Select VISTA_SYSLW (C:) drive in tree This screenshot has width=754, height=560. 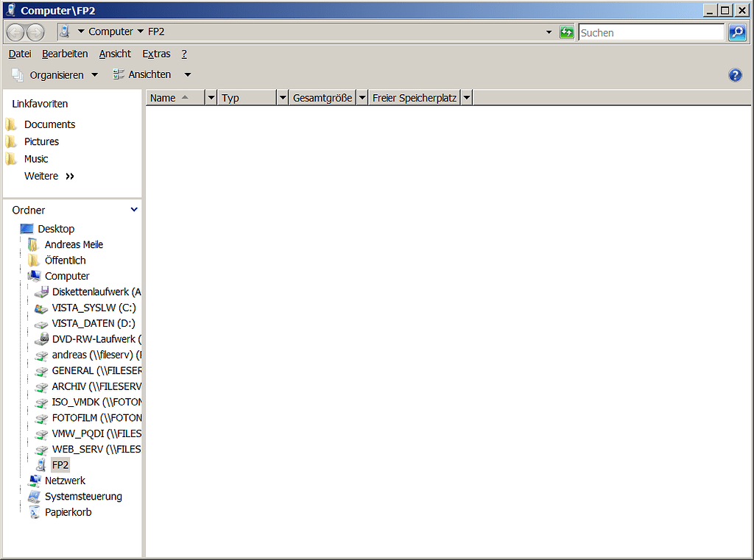[x=94, y=308]
